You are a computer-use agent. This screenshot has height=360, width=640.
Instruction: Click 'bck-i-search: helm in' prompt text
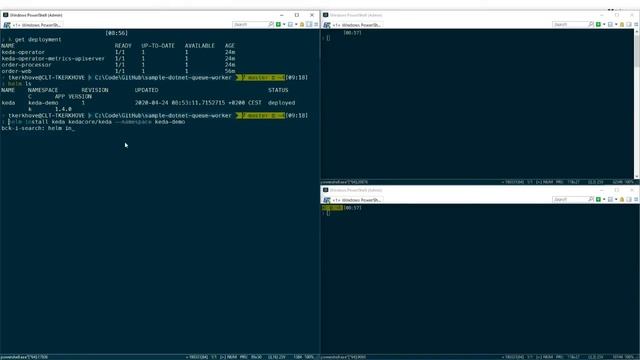point(37,128)
